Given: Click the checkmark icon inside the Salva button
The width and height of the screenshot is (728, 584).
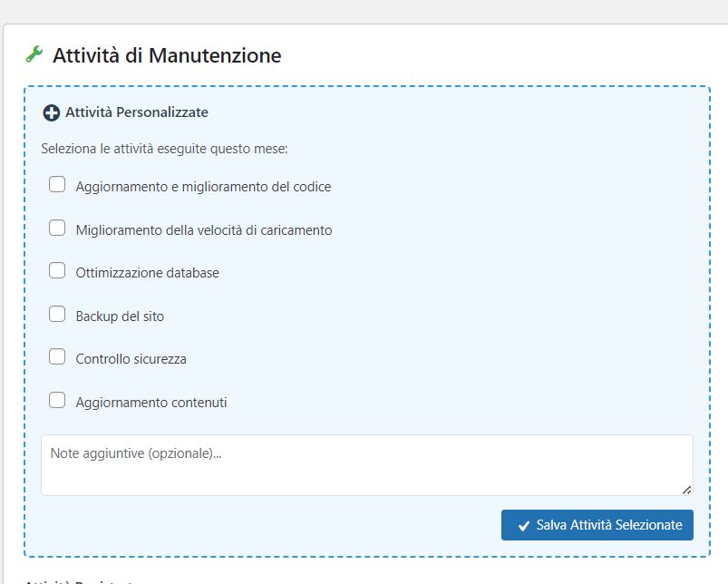Looking at the screenshot, I should [524, 526].
